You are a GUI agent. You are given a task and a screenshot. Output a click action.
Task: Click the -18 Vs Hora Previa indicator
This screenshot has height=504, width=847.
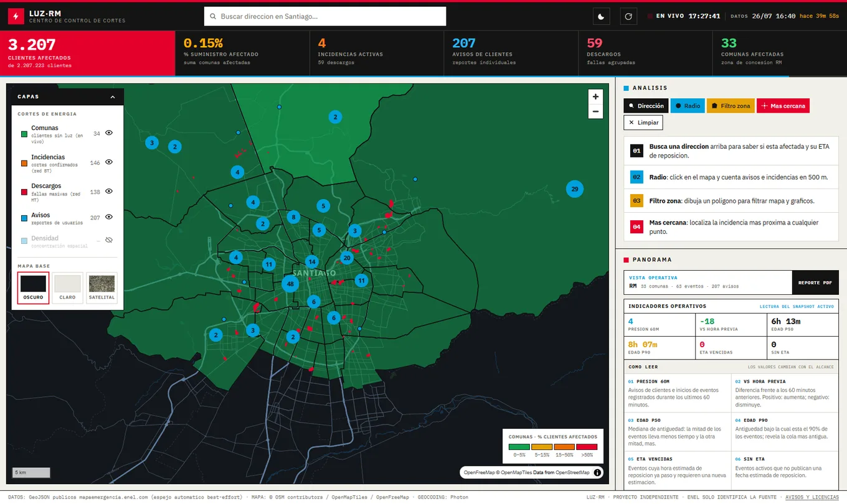(731, 324)
